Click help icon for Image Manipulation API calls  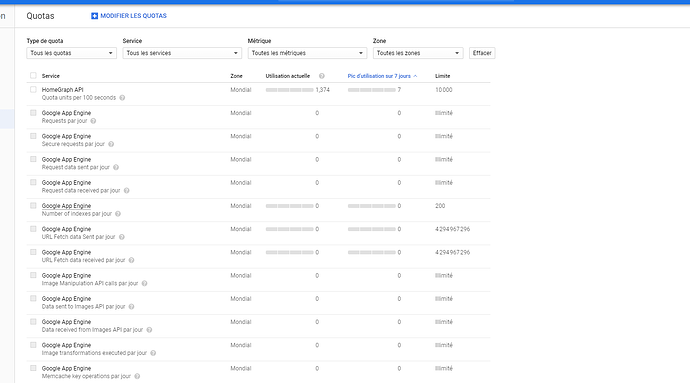click(144, 284)
